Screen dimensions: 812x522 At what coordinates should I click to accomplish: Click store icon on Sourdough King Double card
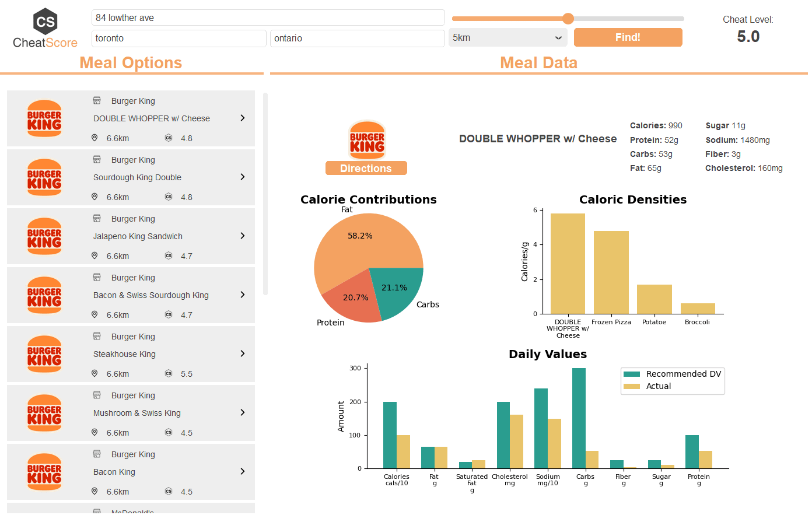97,159
